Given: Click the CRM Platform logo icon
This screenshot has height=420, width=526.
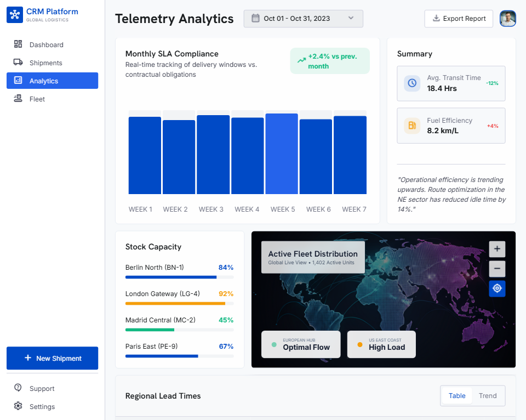Looking at the screenshot, I should pyautogui.click(x=15, y=15).
